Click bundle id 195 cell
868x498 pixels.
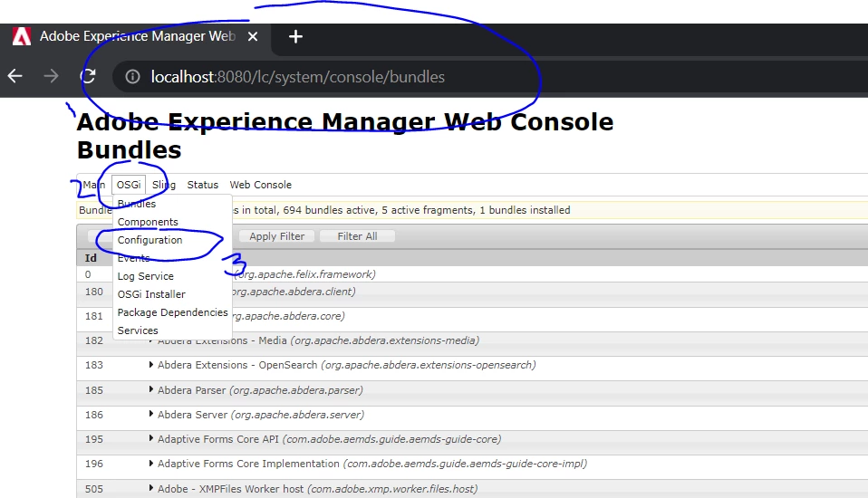(x=94, y=439)
